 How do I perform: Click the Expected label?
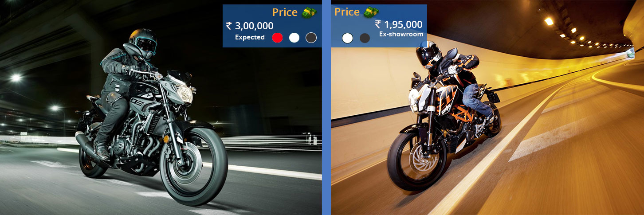(250, 37)
